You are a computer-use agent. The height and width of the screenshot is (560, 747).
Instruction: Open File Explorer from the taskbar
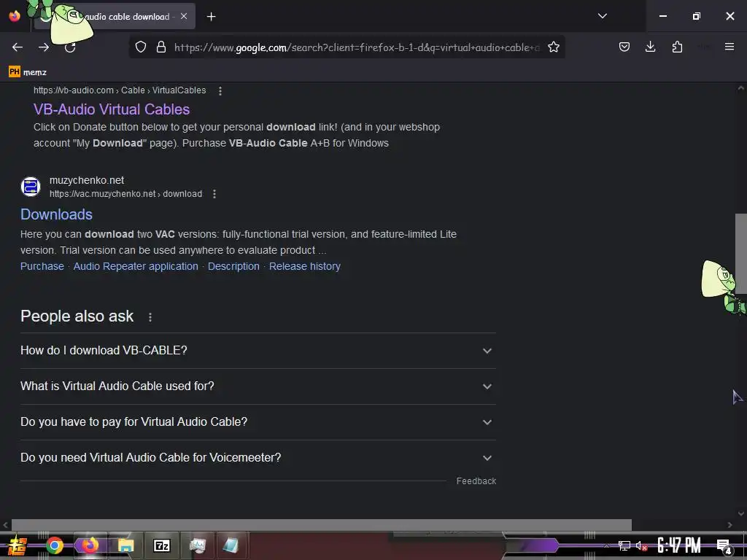(126, 545)
